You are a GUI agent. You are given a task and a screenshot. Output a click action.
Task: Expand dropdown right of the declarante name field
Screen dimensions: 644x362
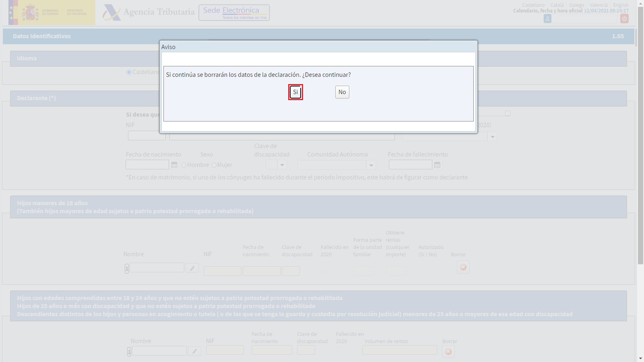click(492, 137)
